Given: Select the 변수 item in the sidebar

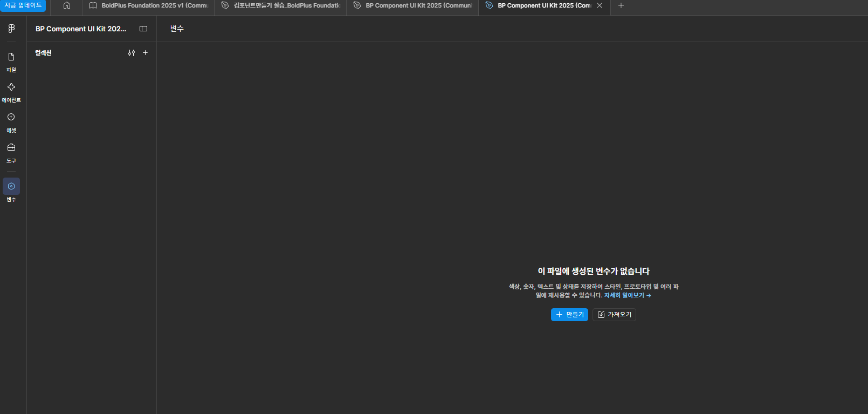Looking at the screenshot, I should pos(11,190).
